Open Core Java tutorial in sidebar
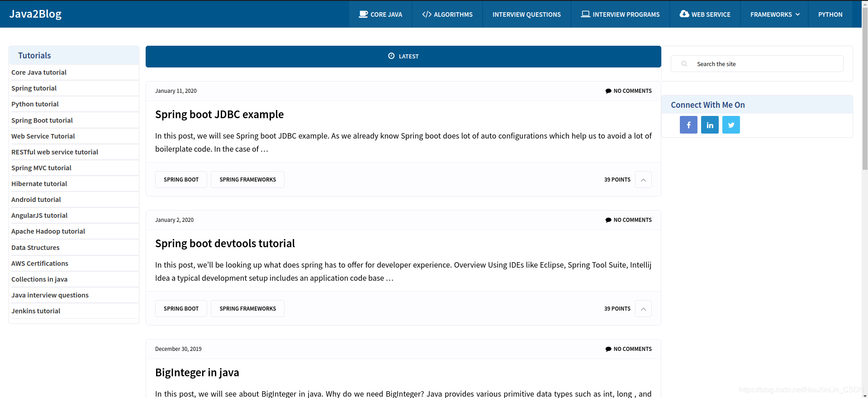 tap(39, 72)
